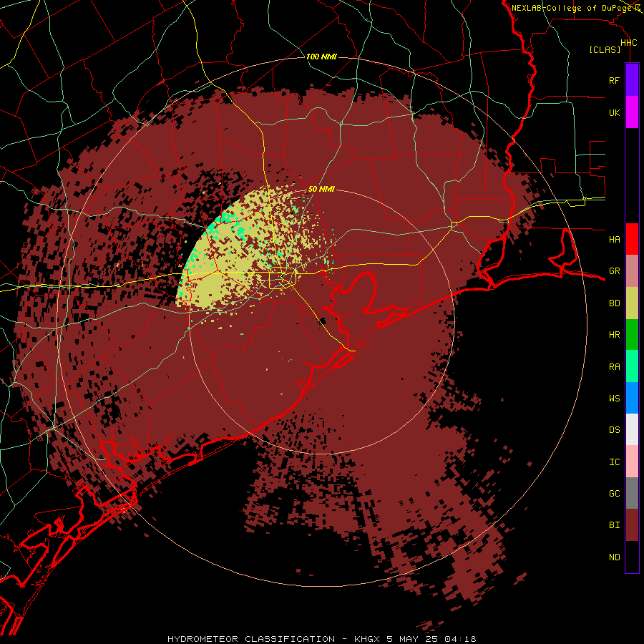The height and width of the screenshot is (644, 644).
Task: Click the 'UK' legend label
Action: (614, 112)
